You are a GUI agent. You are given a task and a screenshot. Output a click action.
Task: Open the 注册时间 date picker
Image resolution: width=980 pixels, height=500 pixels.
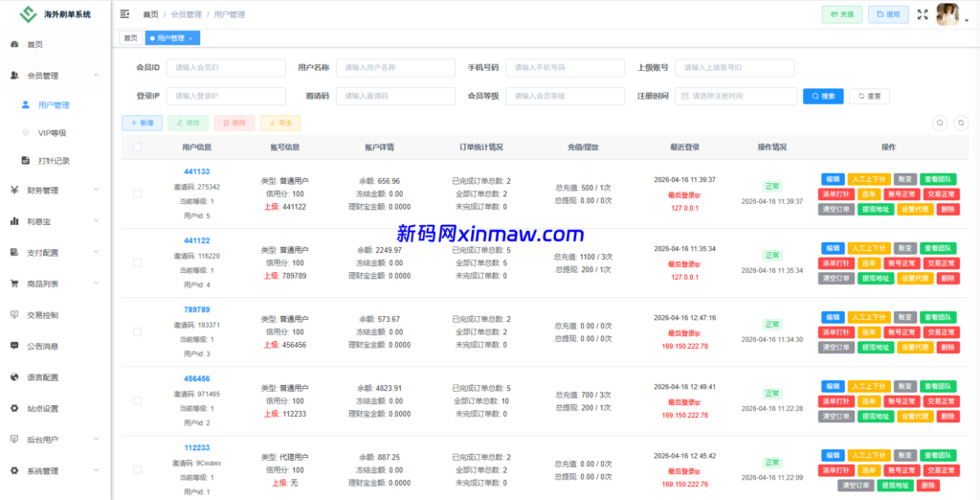pos(736,97)
